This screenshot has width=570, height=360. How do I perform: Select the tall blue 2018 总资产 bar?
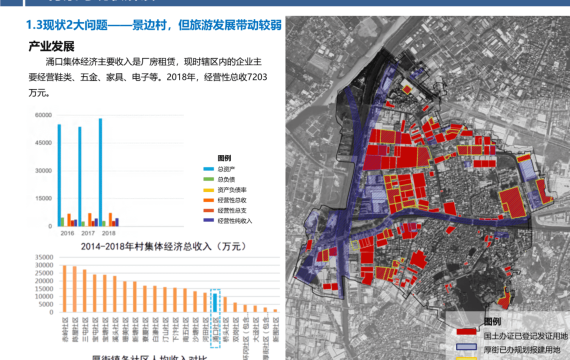pyautogui.click(x=101, y=172)
